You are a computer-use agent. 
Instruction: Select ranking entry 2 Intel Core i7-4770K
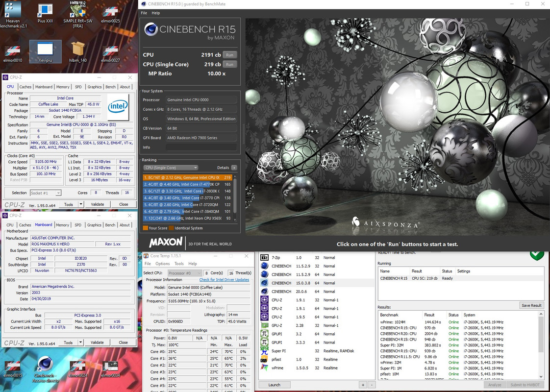pyautogui.click(x=187, y=184)
